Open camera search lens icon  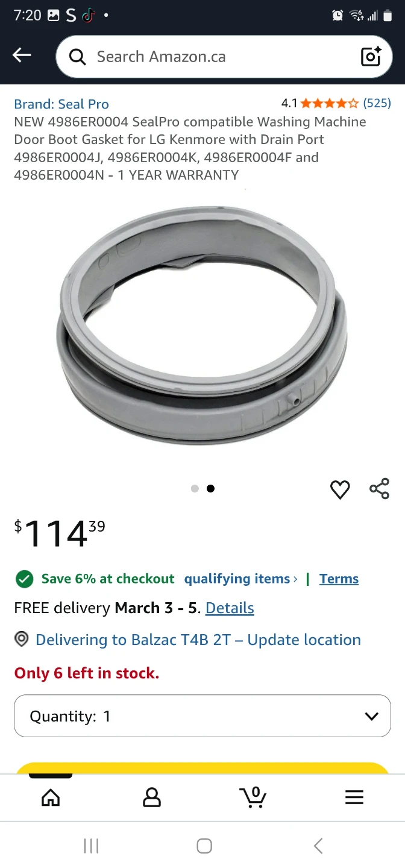[371, 56]
